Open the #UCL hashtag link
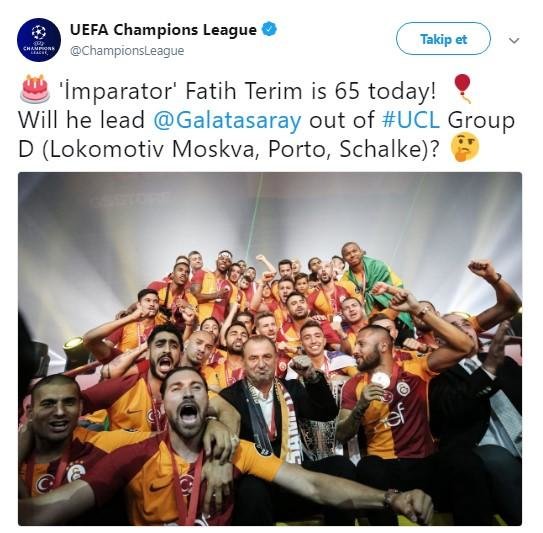543x533 pixels. coord(411,120)
